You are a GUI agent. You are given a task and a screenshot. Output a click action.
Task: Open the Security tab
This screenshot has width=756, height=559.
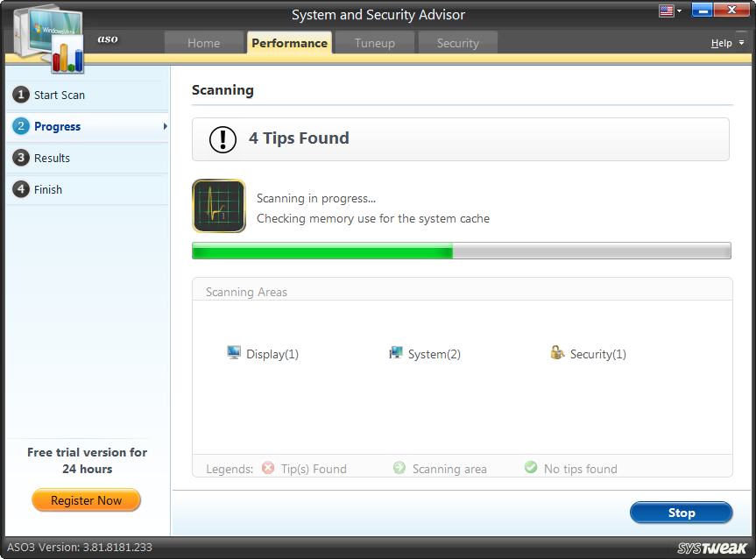coord(457,41)
